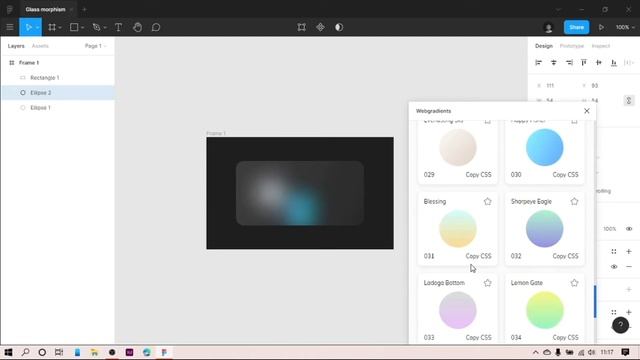
Task: Favorite the Lemon Gate gradient star
Action: 574,283
